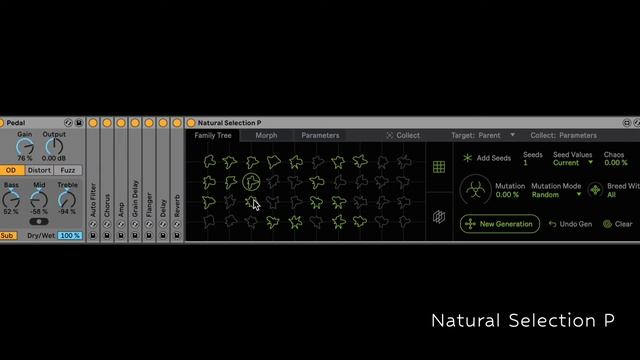Switch to Parameters tab
This screenshot has width=640, height=360.
[x=320, y=135]
